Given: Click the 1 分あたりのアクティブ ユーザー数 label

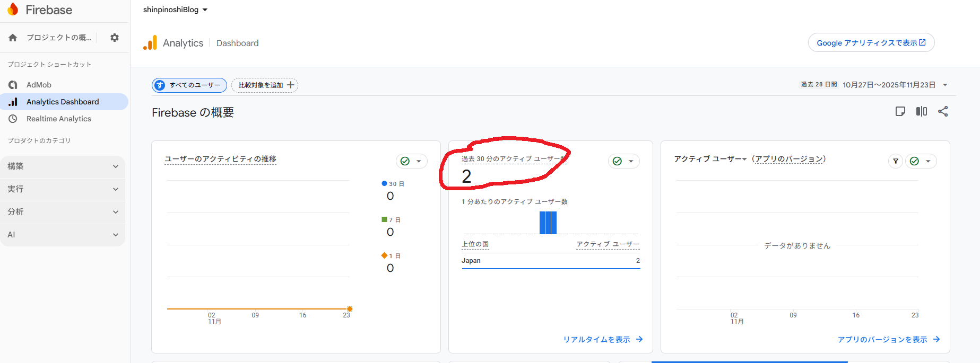Looking at the screenshot, I should tap(515, 201).
